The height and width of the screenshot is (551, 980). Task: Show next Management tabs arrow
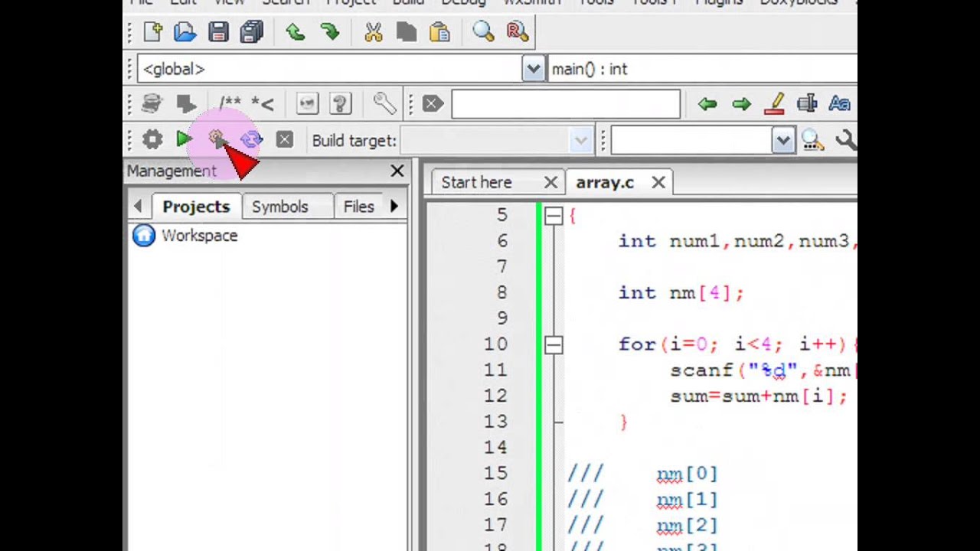[394, 206]
